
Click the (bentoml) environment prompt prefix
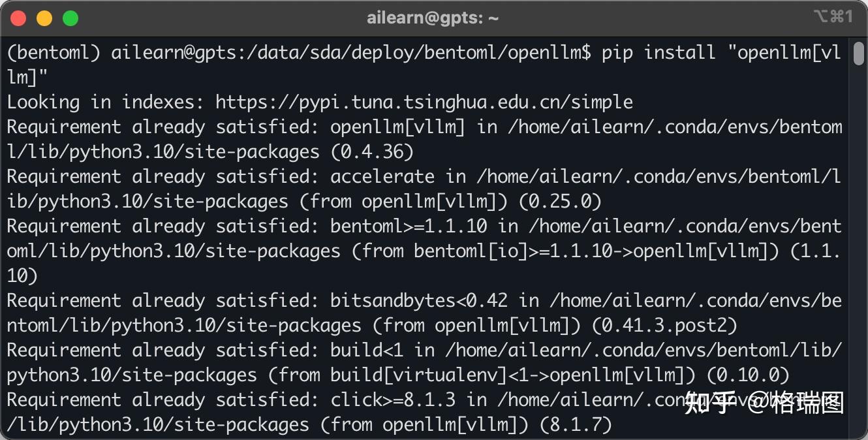(x=54, y=52)
